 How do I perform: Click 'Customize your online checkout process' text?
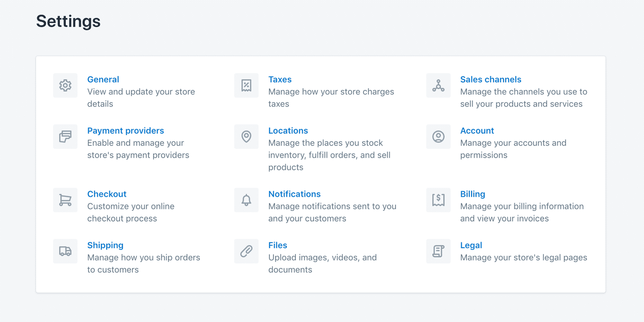[131, 213]
